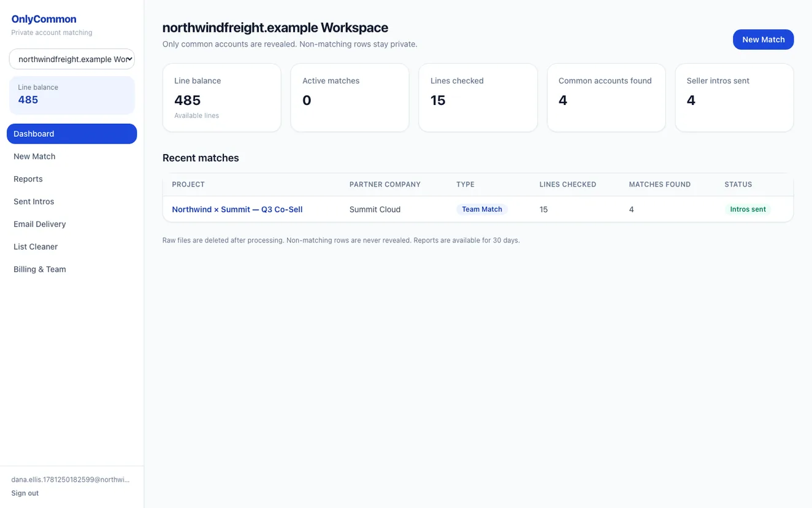Click the Lines checked stat card
The width and height of the screenshot is (812, 508).
478,98
